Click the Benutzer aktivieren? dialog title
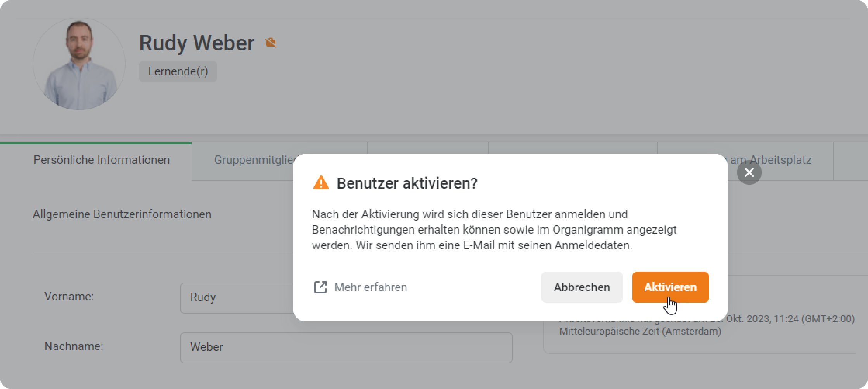 (407, 183)
